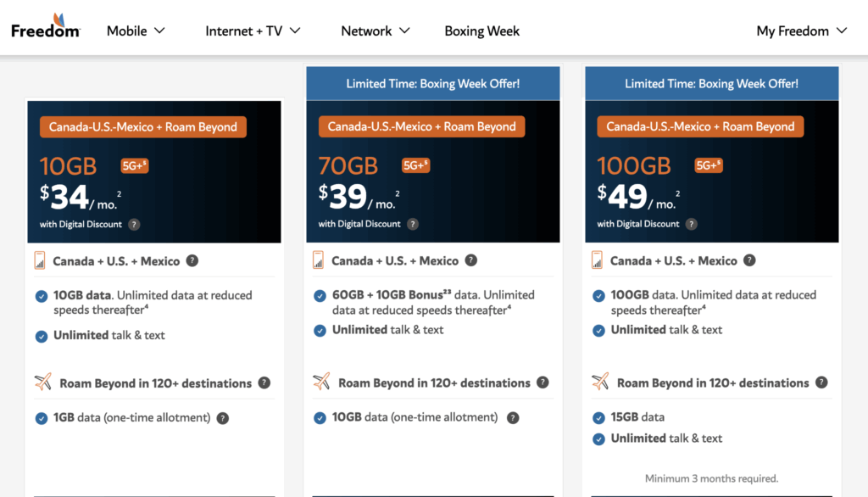Click the phone signal icon on 70GB plan
Screen dimensions: 868x497
319,260
